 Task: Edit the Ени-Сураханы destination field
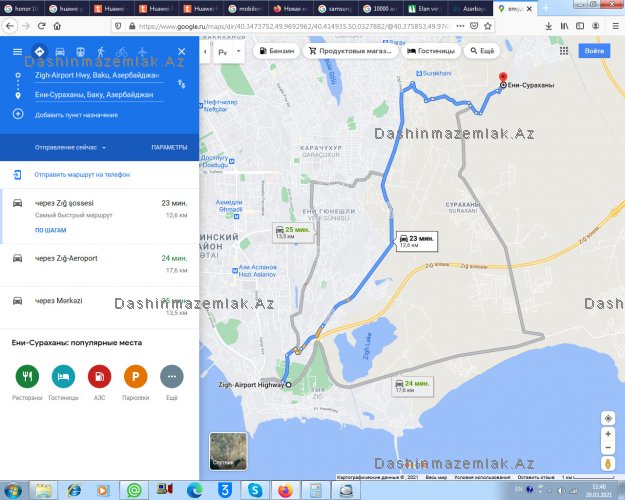pos(99,95)
